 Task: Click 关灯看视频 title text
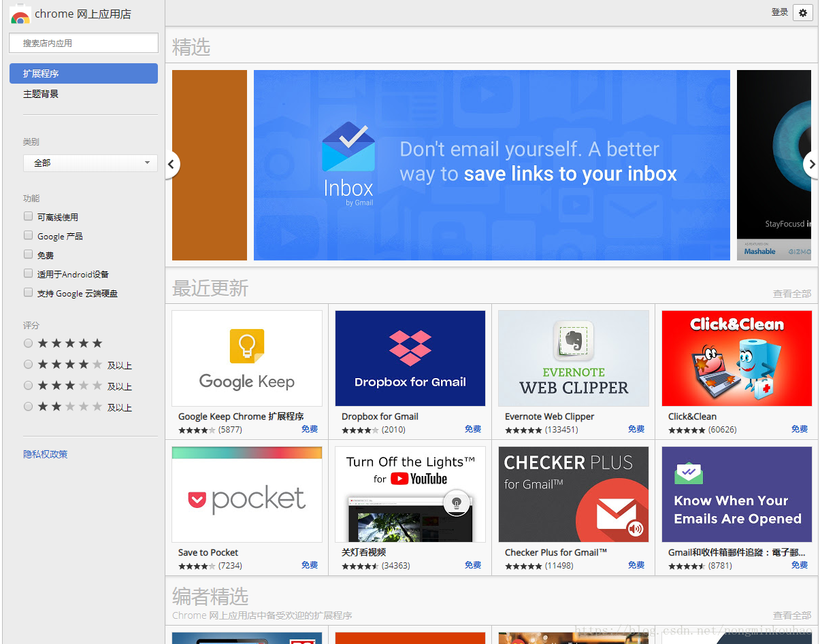click(363, 553)
